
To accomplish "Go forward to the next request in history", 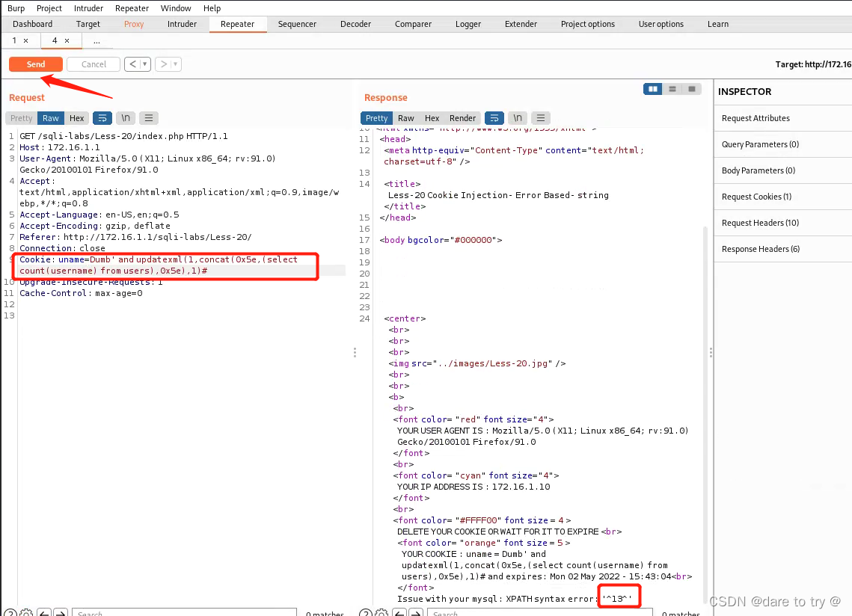I will tap(164, 64).
